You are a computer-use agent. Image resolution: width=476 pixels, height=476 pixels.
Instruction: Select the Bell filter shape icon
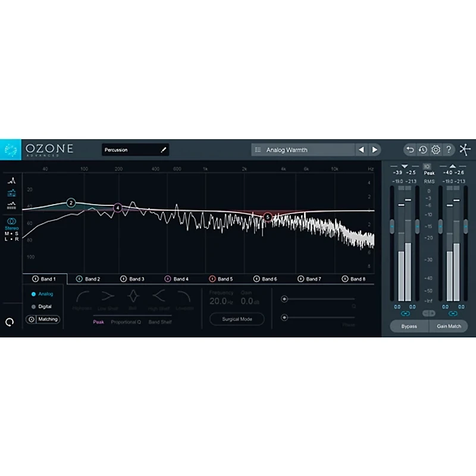click(x=133, y=295)
